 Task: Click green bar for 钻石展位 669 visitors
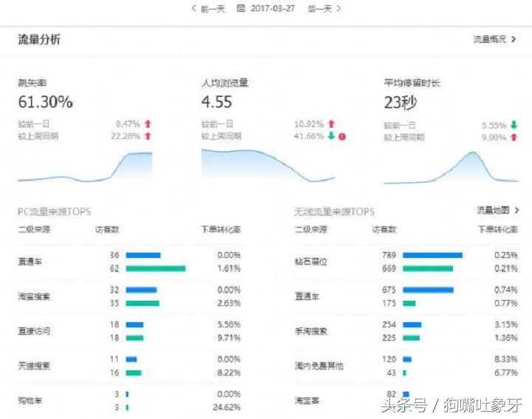click(x=428, y=269)
